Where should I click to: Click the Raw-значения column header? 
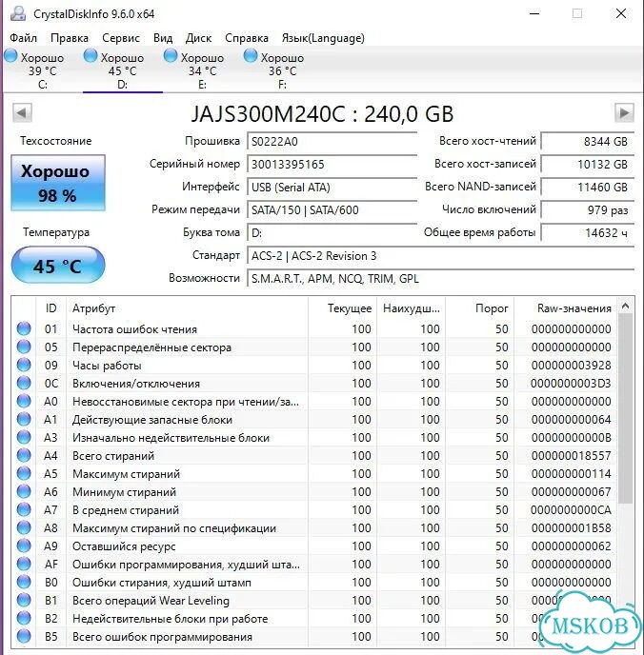pos(565,308)
